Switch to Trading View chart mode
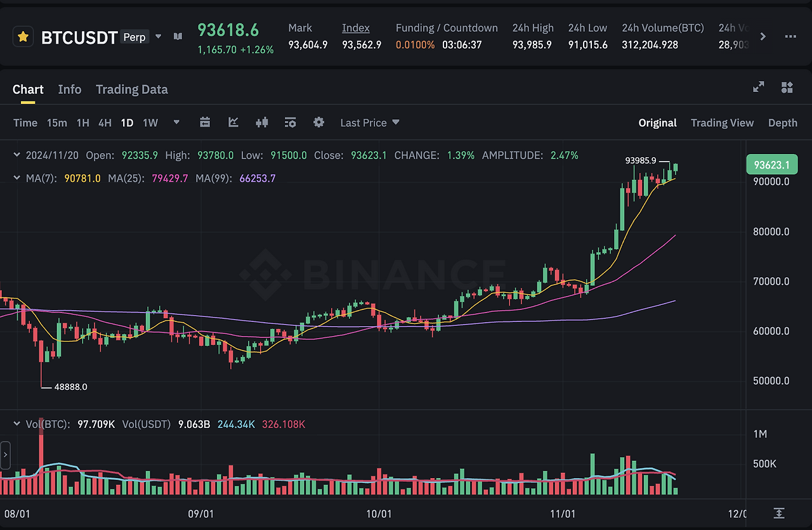The height and width of the screenshot is (530, 812). click(722, 122)
